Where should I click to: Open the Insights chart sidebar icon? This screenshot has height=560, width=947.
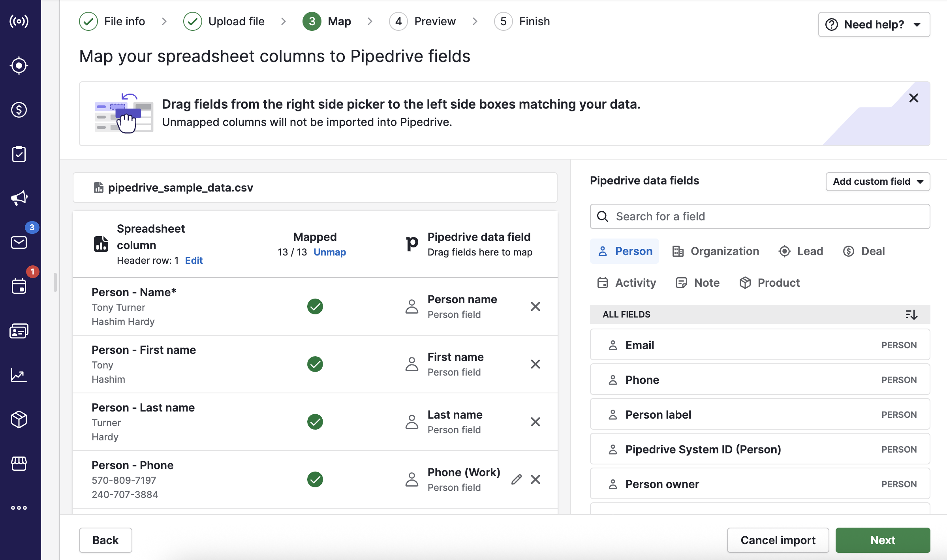point(19,375)
